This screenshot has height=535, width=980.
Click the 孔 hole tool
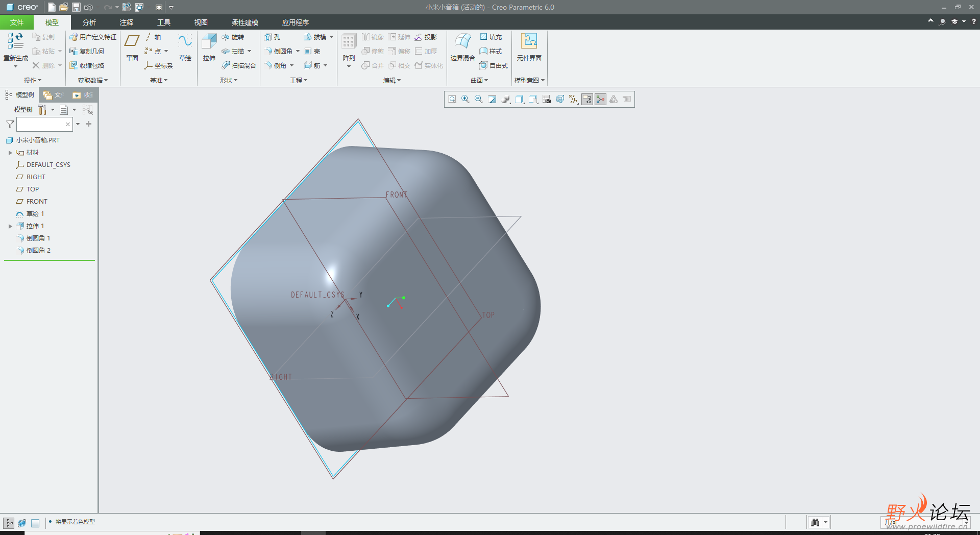273,37
